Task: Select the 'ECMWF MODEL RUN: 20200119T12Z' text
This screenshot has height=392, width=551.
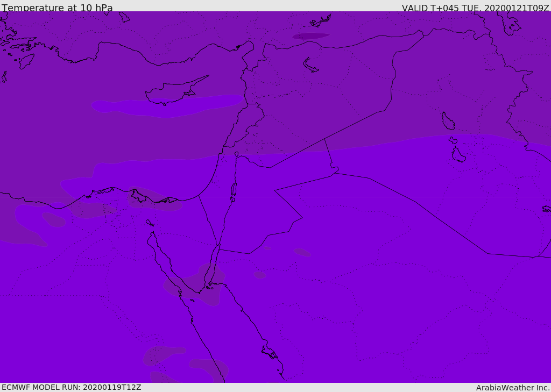Action: pyautogui.click(x=72, y=387)
